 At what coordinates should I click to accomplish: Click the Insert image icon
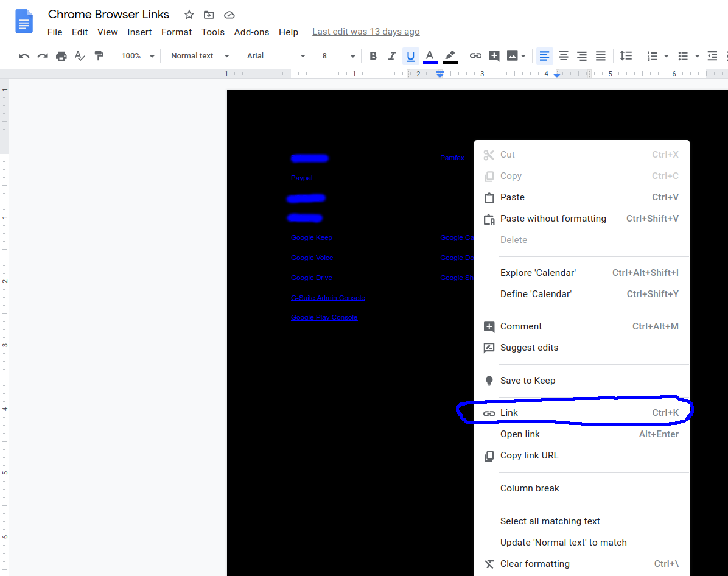click(512, 56)
